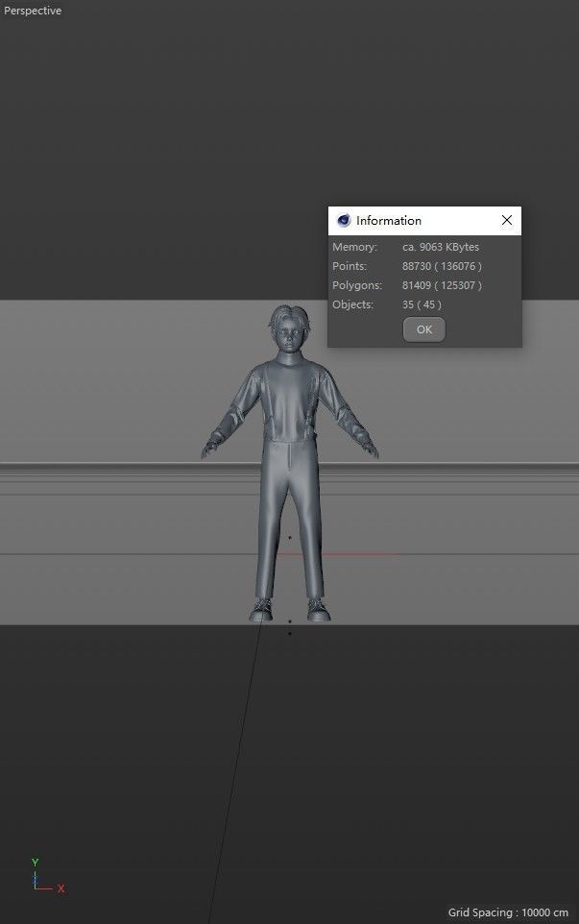Click the Points count value

pyautogui.click(x=441, y=266)
